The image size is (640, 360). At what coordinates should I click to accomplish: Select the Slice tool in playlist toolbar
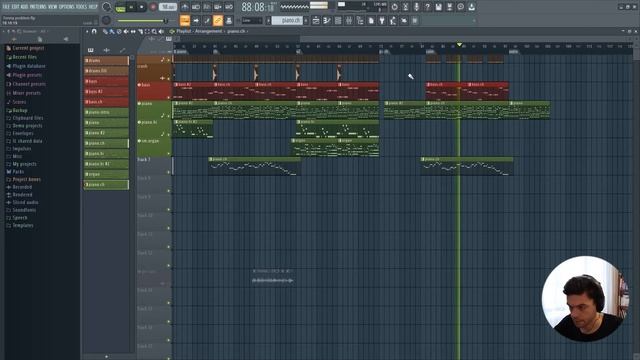[140, 31]
